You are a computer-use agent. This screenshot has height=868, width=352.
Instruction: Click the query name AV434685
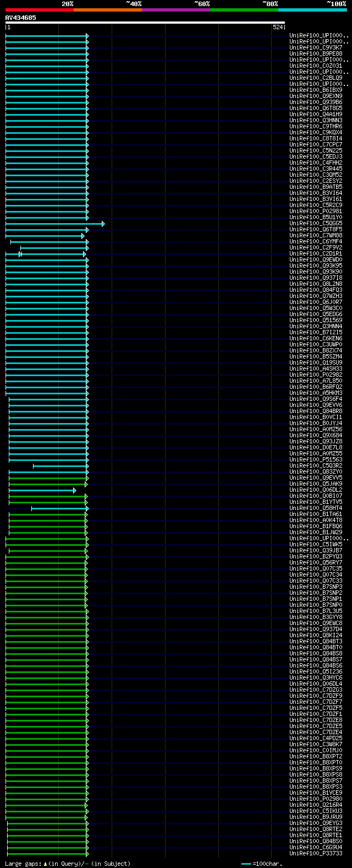point(21,18)
